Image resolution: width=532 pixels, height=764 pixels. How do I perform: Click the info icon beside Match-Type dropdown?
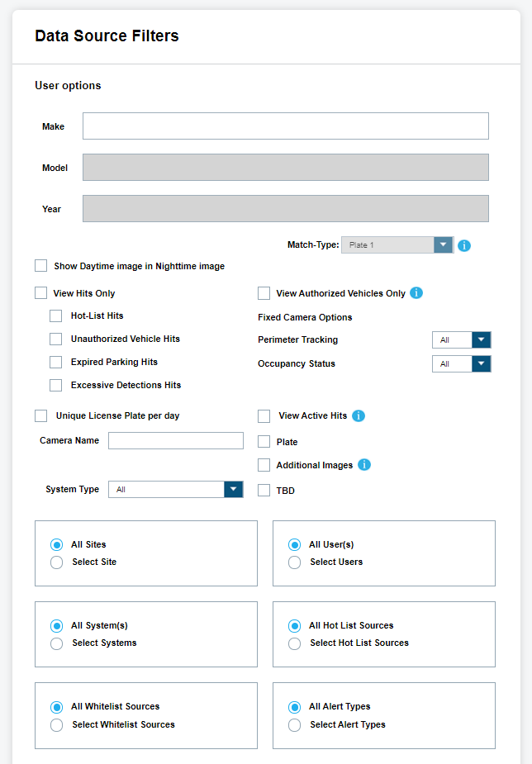click(x=464, y=245)
